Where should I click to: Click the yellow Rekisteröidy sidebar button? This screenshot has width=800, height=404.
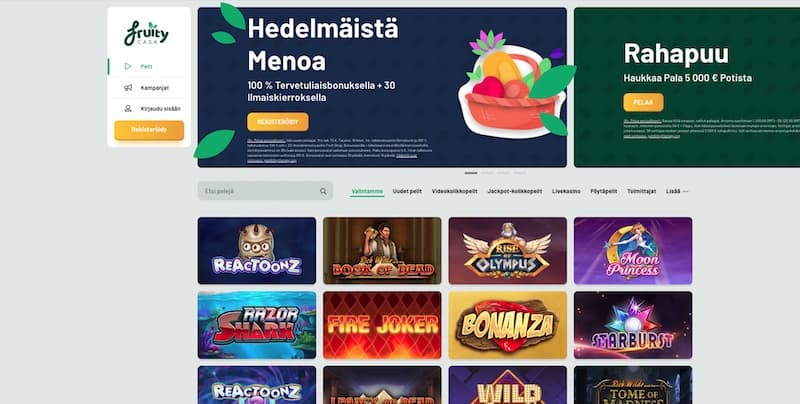coord(149,130)
